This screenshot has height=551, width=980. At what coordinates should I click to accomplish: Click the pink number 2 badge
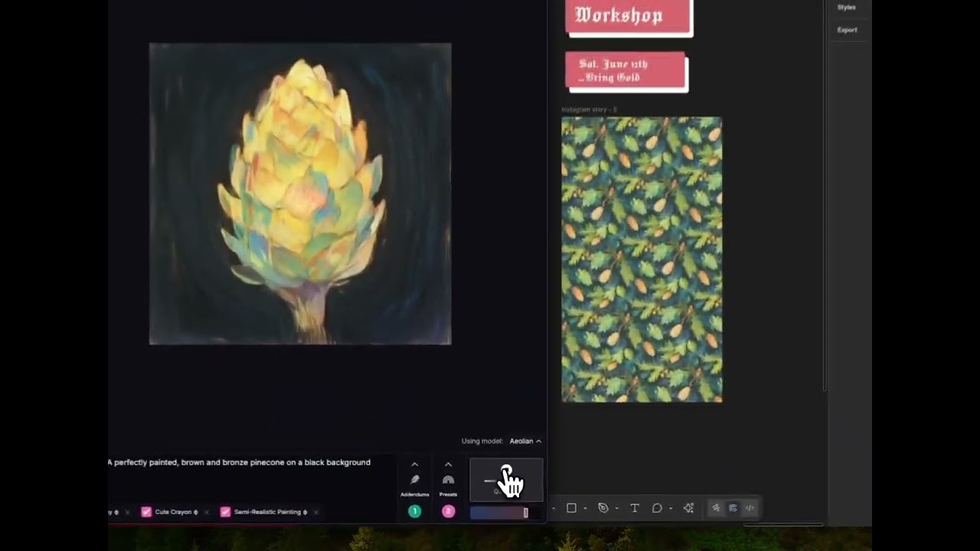pyautogui.click(x=449, y=511)
